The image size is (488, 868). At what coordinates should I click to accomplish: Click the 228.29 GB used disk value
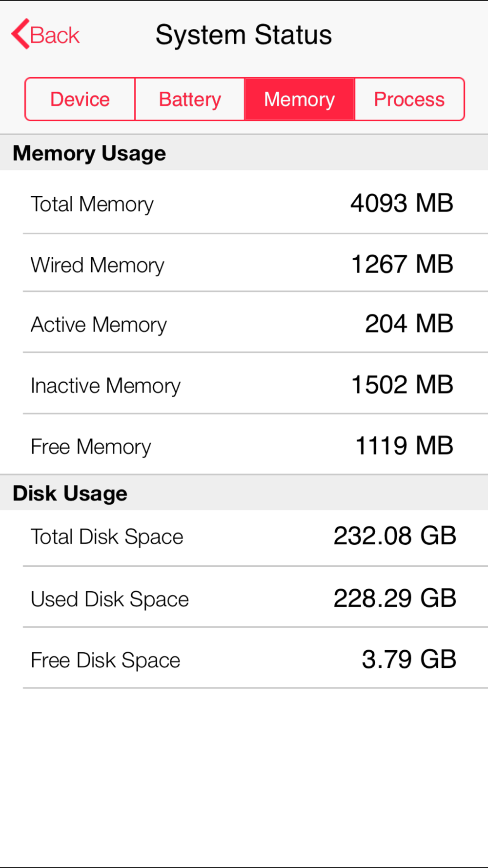click(395, 598)
